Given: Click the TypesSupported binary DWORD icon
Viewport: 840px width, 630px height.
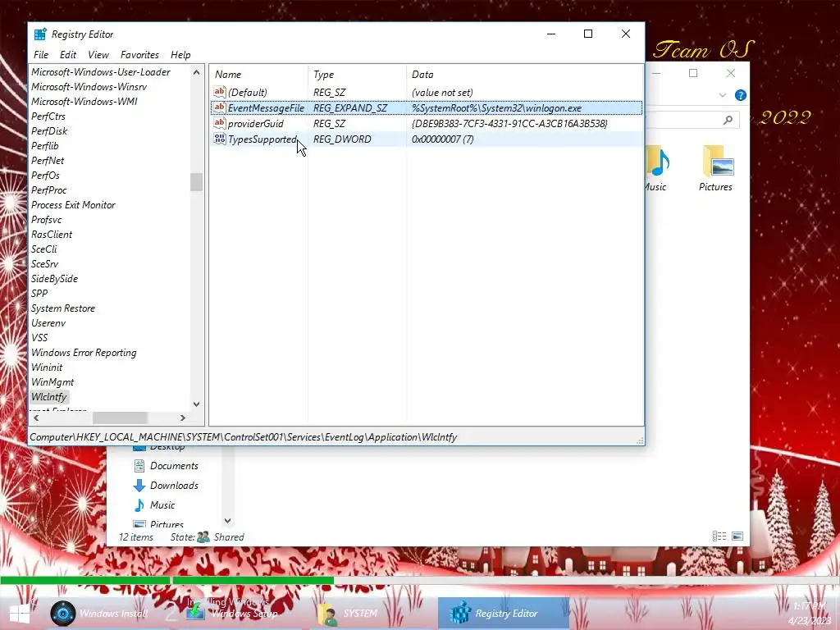Looking at the screenshot, I should pos(219,139).
